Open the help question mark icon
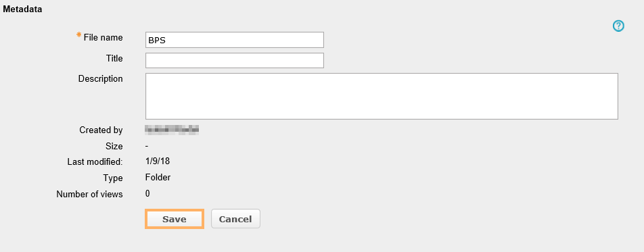The image size is (644, 252). tap(618, 26)
